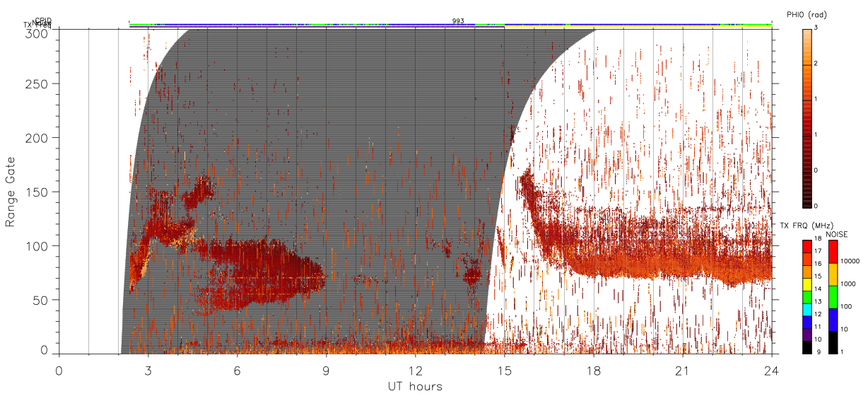Click the 250 tick label on Range Gate axis
This screenshot has width=868, height=401.
pos(38,83)
